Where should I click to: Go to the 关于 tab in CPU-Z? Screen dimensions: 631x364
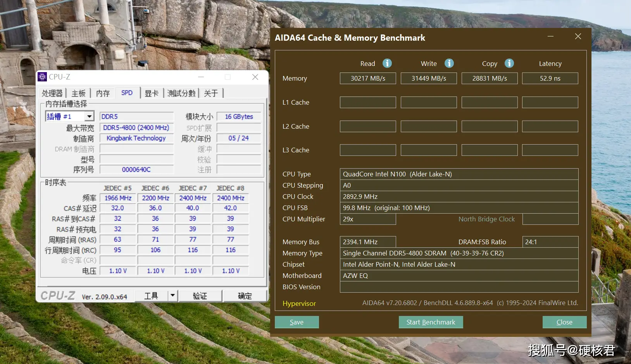[211, 93]
